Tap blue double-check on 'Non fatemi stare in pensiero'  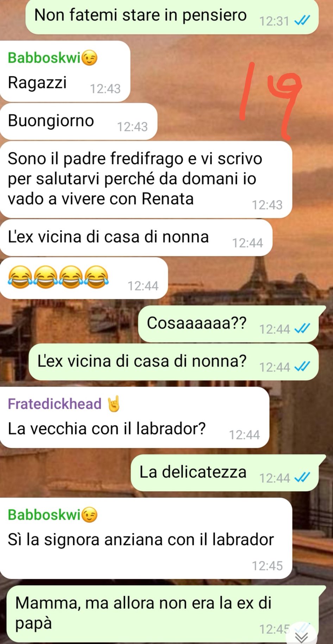click(x=302, y=21)
